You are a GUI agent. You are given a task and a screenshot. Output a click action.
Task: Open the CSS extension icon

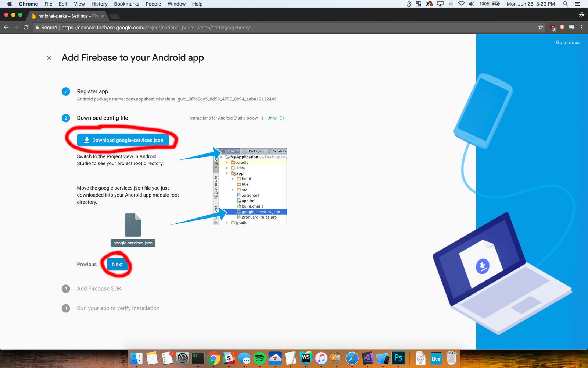(571, 27)
